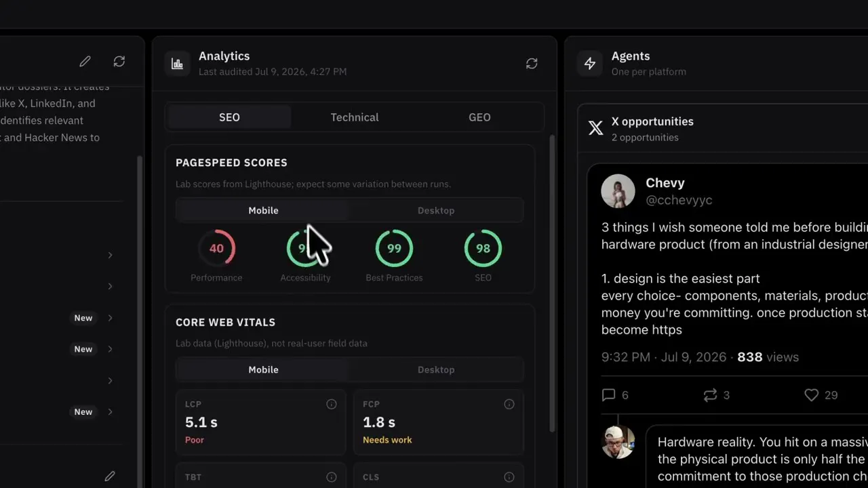Select Desktop under PageSpeed Scores
This screenshot has height=488, width=868.
436,210
